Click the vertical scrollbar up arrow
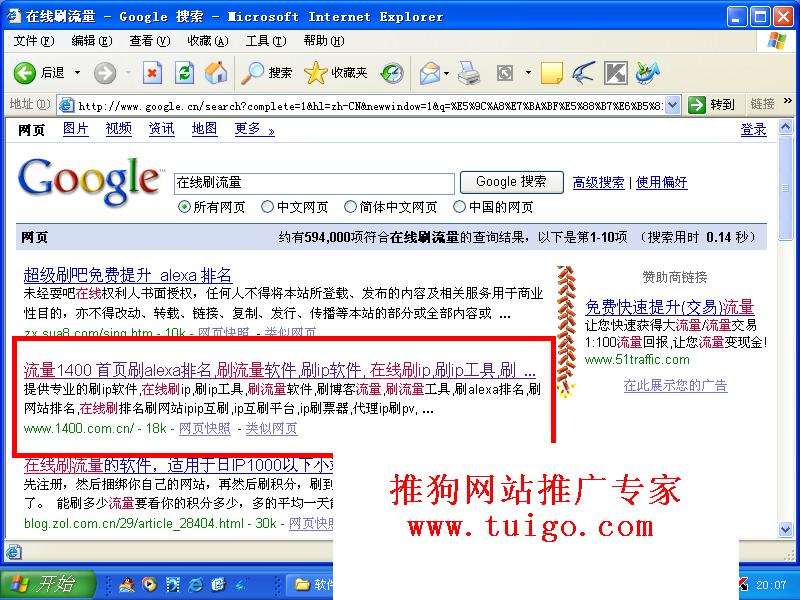800x600 pixels. (786, 127)
